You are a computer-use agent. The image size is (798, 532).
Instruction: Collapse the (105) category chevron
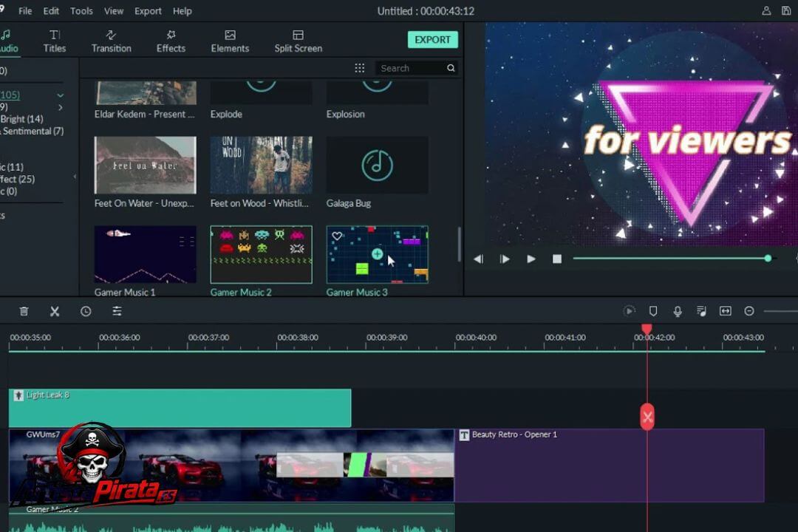[x=60, y=95]
